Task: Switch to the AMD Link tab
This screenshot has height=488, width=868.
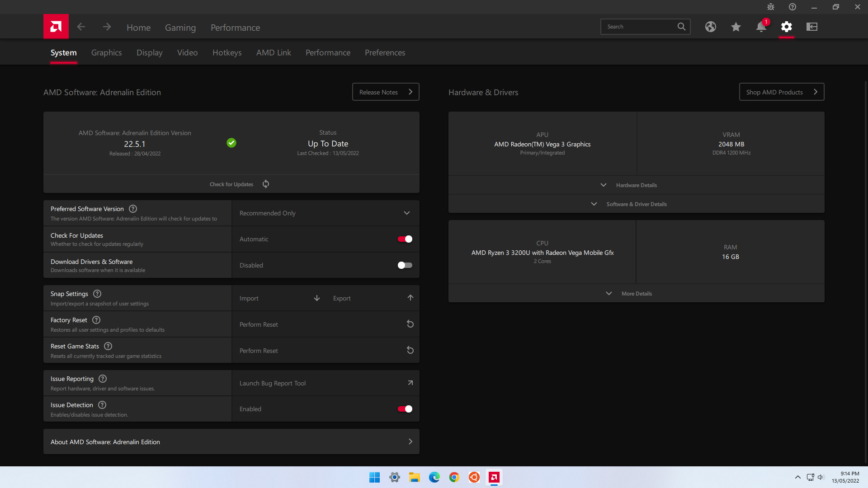Action: point(274,52)
